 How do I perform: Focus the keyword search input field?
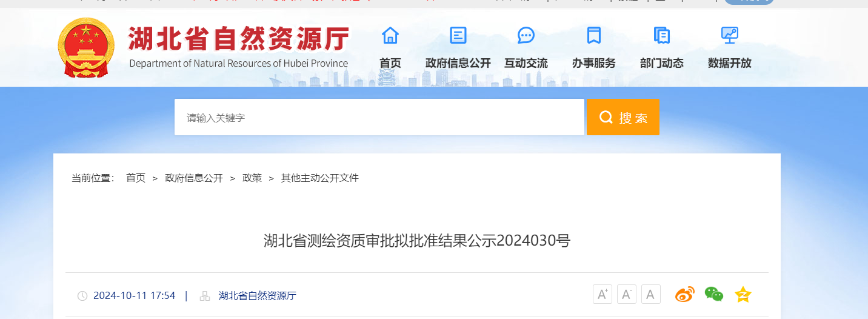[379, 117]
